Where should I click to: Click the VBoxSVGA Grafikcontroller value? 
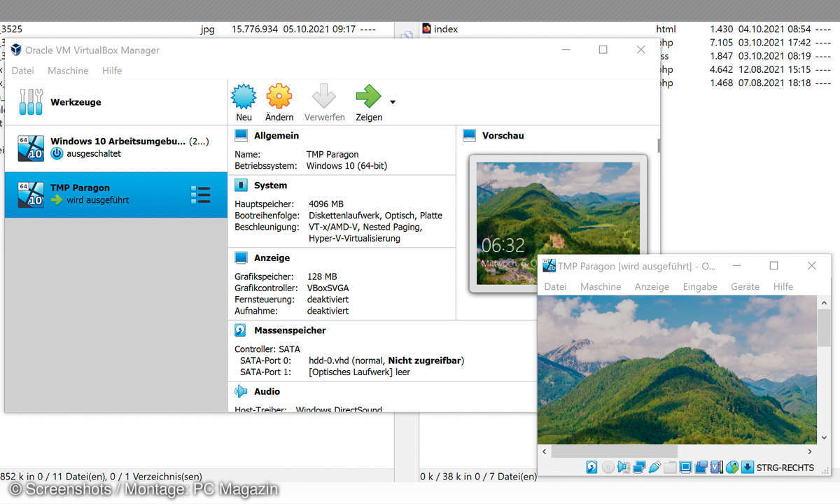click(328, 288)
